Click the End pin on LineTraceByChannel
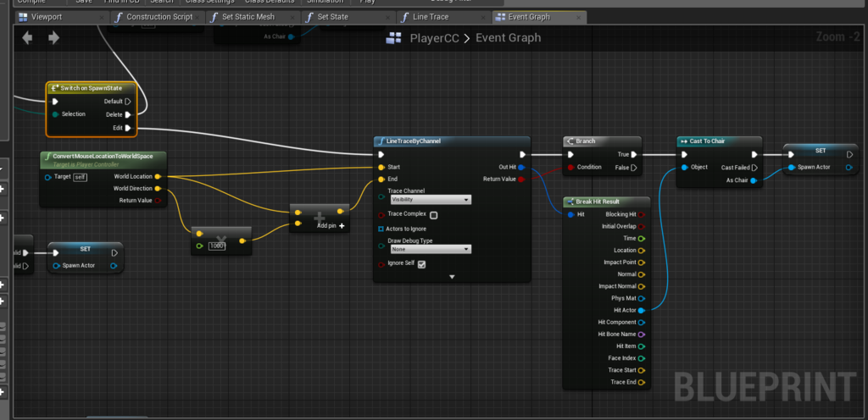The width and height of the screenshot is (868, 420). click(x=381, y=180)
